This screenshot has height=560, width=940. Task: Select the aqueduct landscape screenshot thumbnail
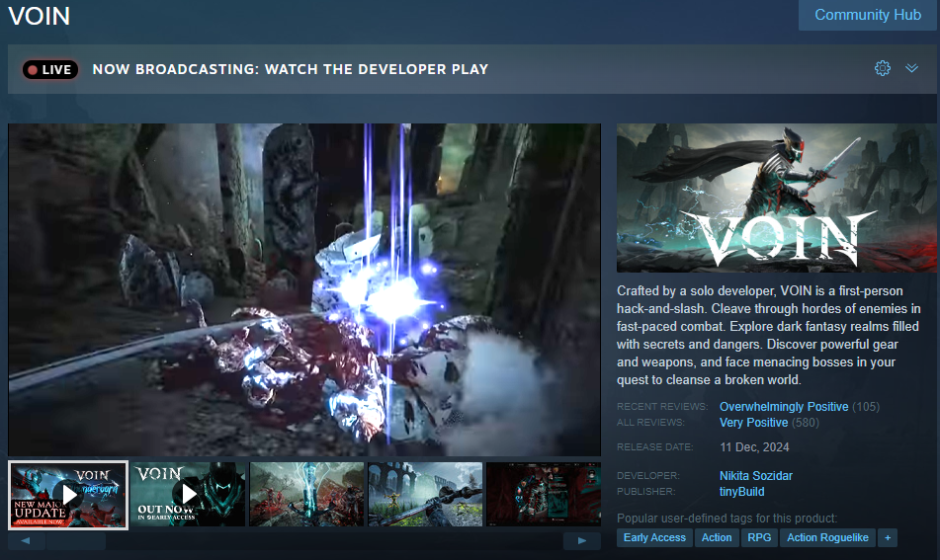click(425, 494)
